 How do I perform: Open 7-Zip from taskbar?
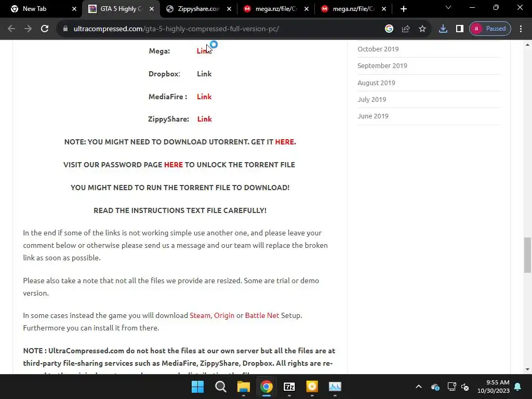click(x=289, y=387)
